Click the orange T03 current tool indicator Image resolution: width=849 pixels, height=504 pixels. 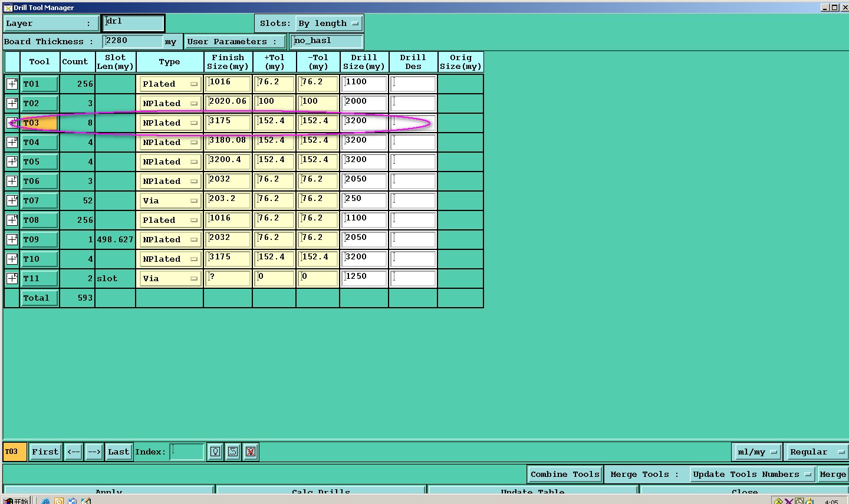click(x=14, y=452)
